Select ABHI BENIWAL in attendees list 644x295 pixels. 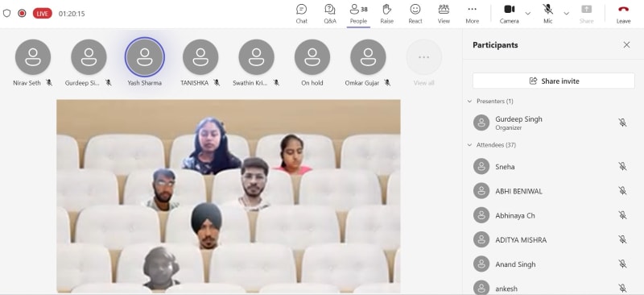click(554, 191)
